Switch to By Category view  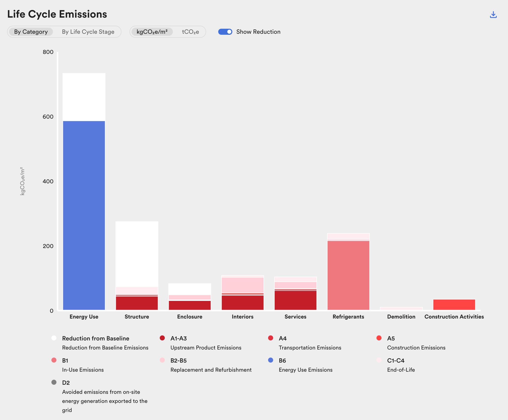(31, 32)
